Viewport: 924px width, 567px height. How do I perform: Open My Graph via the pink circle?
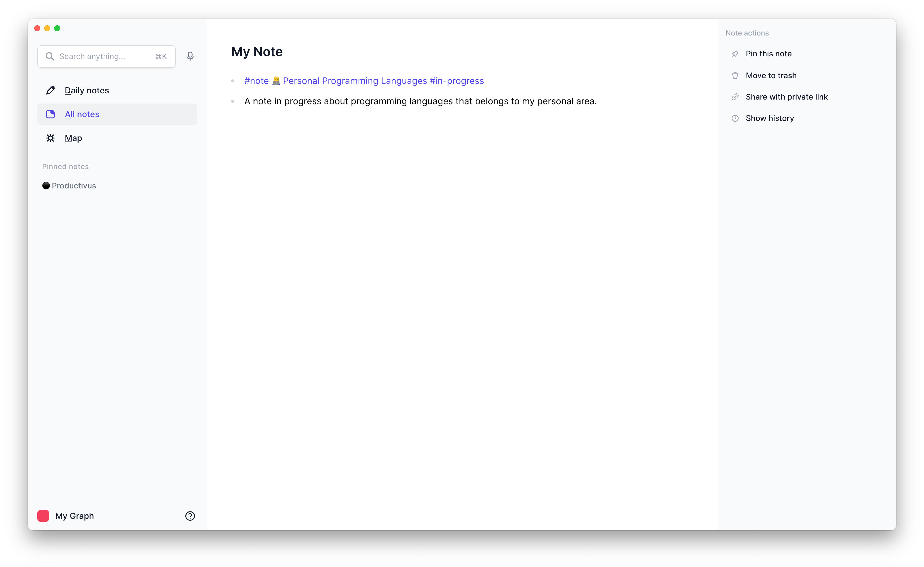point(43,516)
